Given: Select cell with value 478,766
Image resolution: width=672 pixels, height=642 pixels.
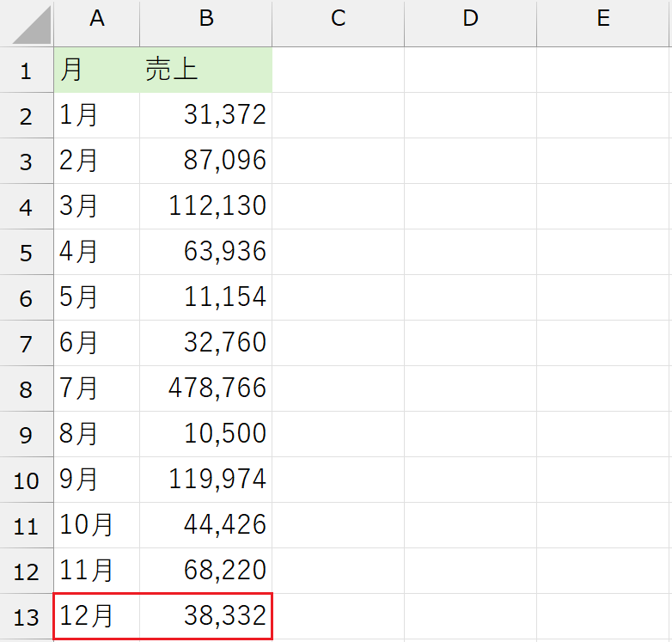Looking at the screenshot, I should click(205, 388).
